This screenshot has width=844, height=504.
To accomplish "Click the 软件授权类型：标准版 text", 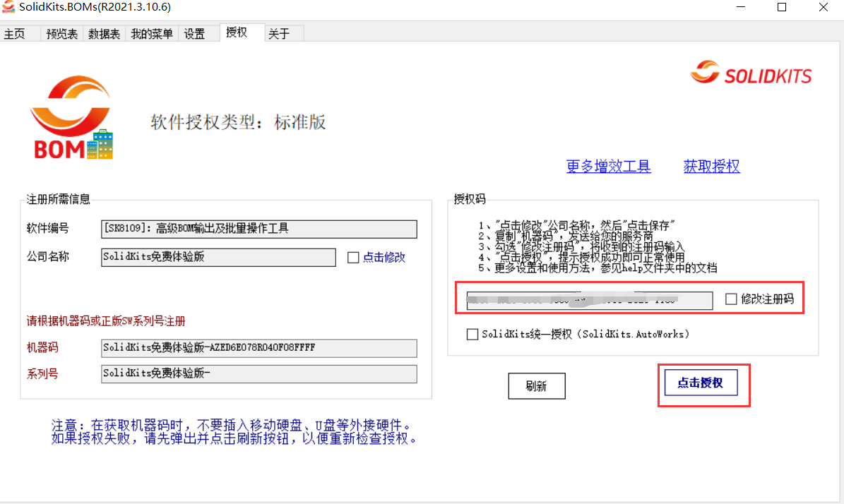I will (x=239, y=122).
